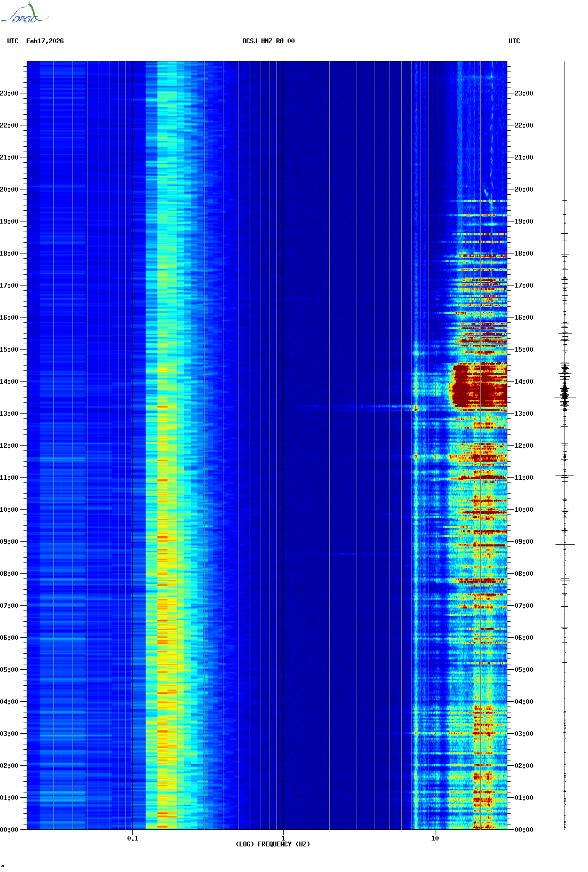Select 02:00 on the right time axis
Viewport: 588px width, 872px height.
coord(524,766)
